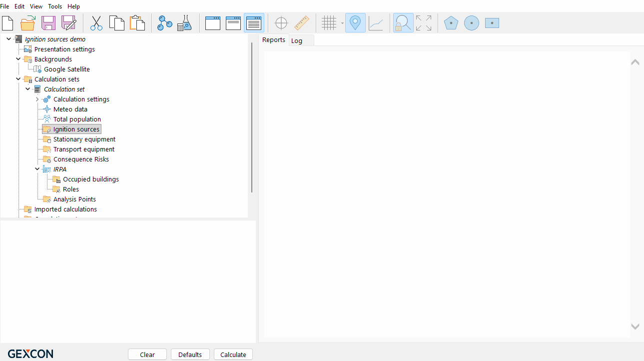This screenshot has height=361, width=644.
Task: Click the Defaults button
Action: [x=190, y=354]
